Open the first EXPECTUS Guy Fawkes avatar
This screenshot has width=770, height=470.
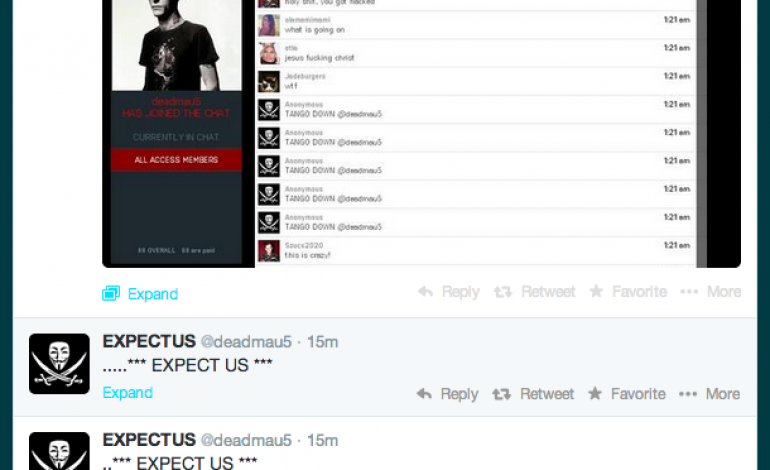point(59,363)
